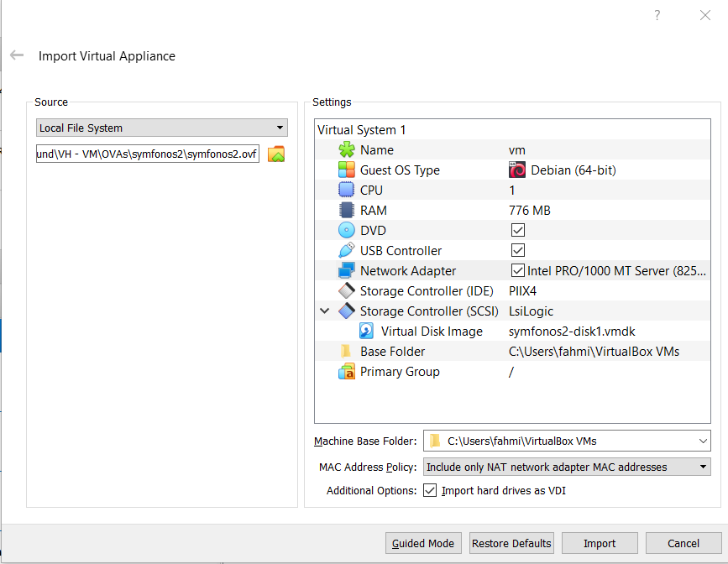Click the DVD disc icon
This screenshot has width=728, height=564.
click(x=346, y=230)
